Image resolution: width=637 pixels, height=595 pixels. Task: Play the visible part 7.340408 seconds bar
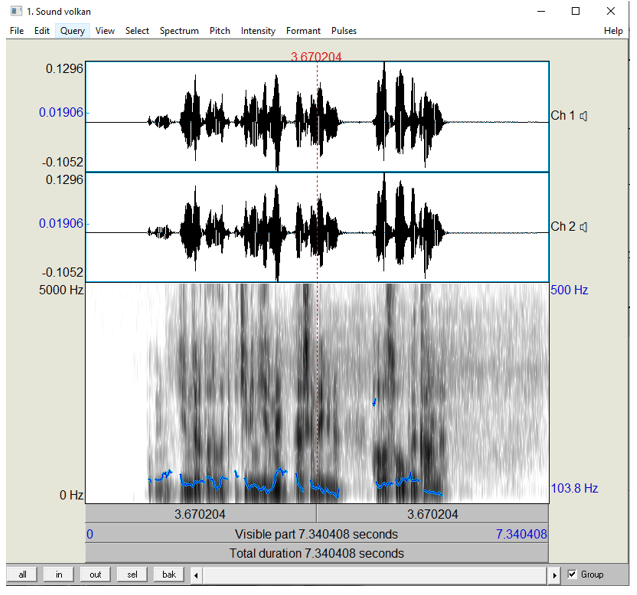pyautogui.click(x=318, y=534)
